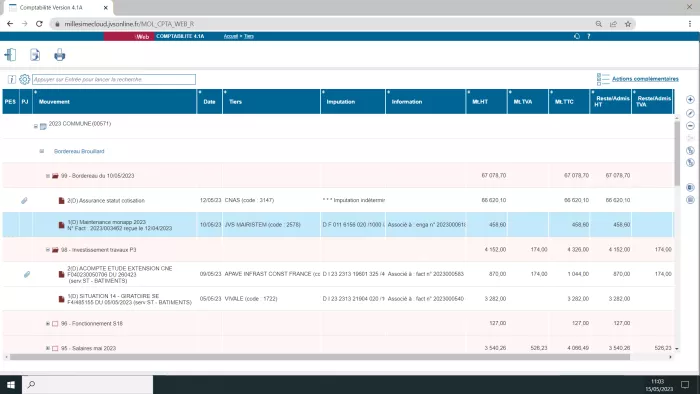Click the exit door icon in toolbar

coord(11,55)
